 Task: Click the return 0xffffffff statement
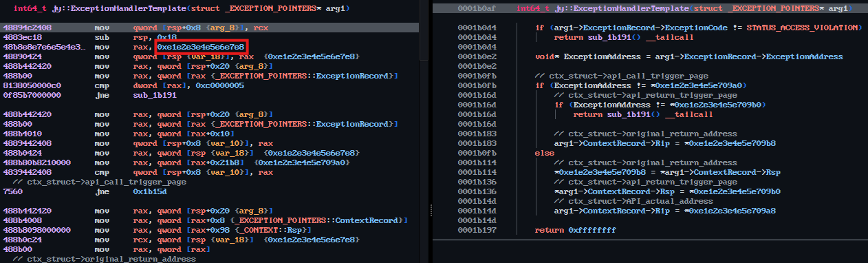[576, 230]
